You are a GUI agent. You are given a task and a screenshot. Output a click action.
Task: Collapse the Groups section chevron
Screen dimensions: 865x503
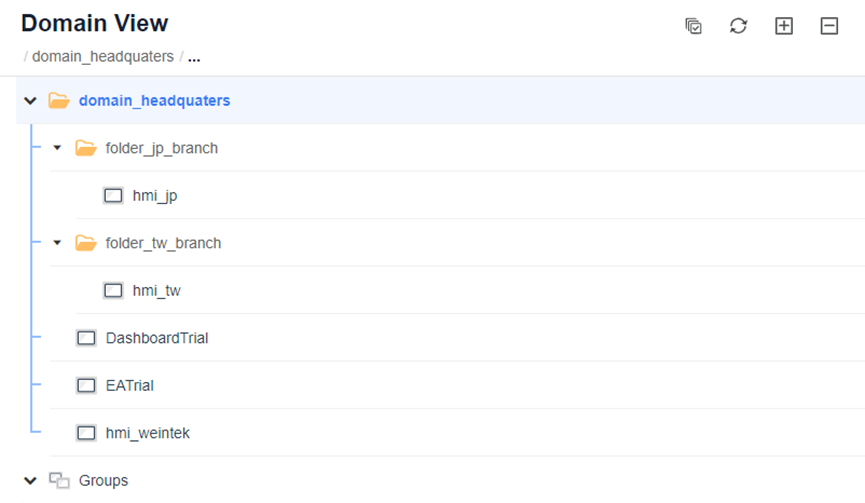click(30, 480)
